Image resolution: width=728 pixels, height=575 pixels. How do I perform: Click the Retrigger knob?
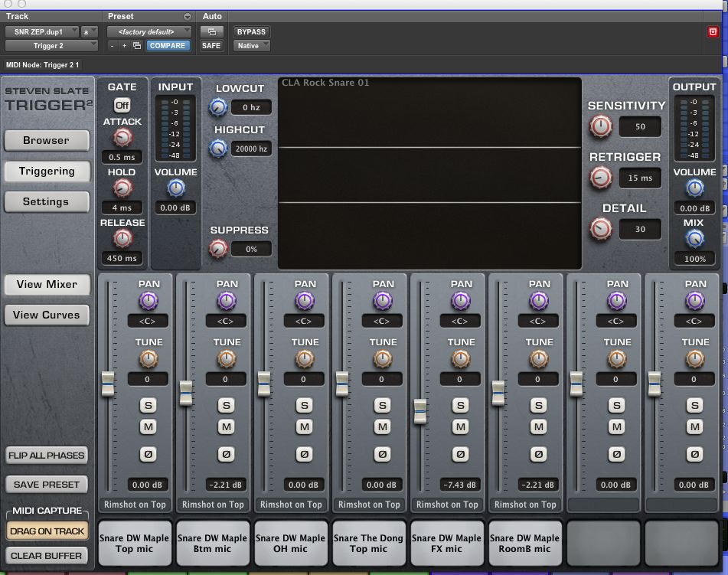pos(601,178)
